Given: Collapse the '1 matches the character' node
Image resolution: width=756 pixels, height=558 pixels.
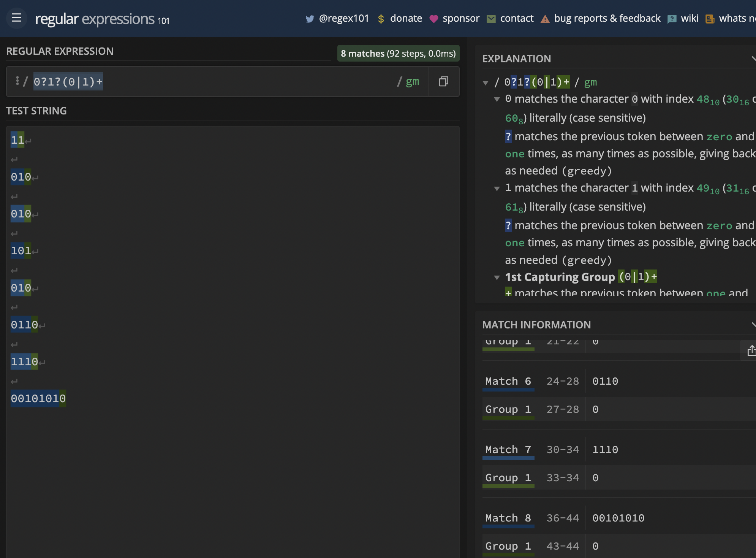Looking at the screenshot, I should [x=497, y=188].
